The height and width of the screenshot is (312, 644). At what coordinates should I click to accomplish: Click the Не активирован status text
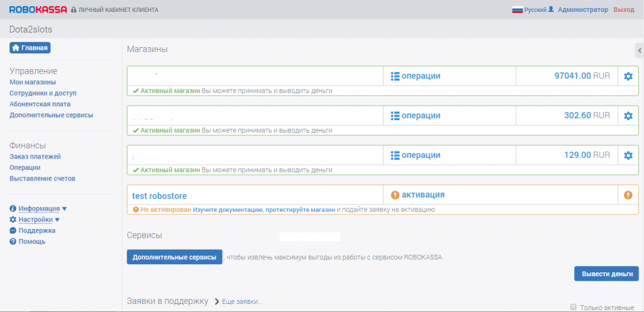166,209
